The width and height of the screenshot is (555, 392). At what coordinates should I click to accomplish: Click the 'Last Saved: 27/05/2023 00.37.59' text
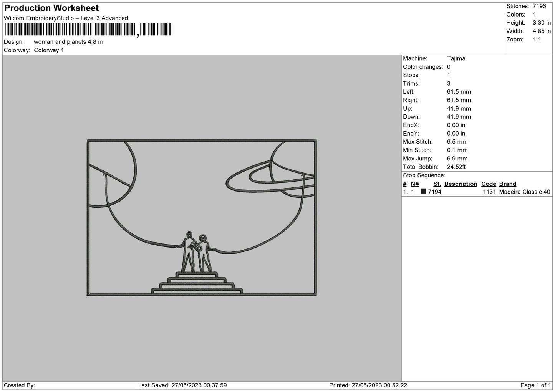coord(182,385)
